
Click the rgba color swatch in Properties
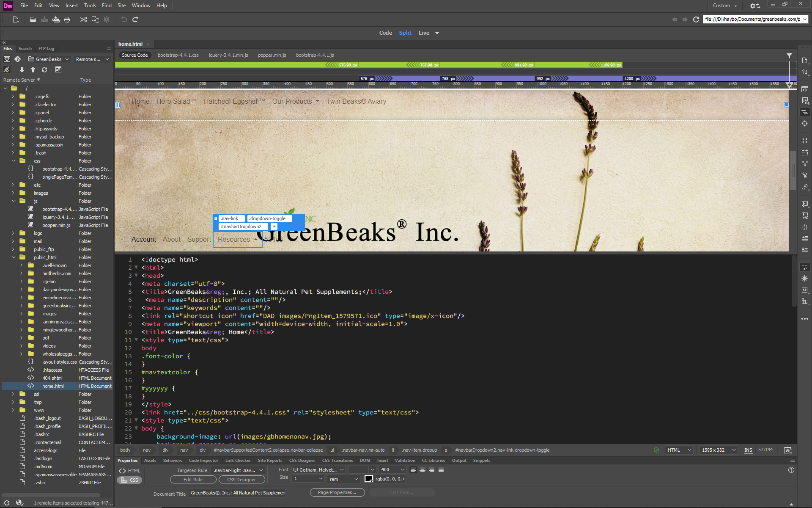[369, 479]
